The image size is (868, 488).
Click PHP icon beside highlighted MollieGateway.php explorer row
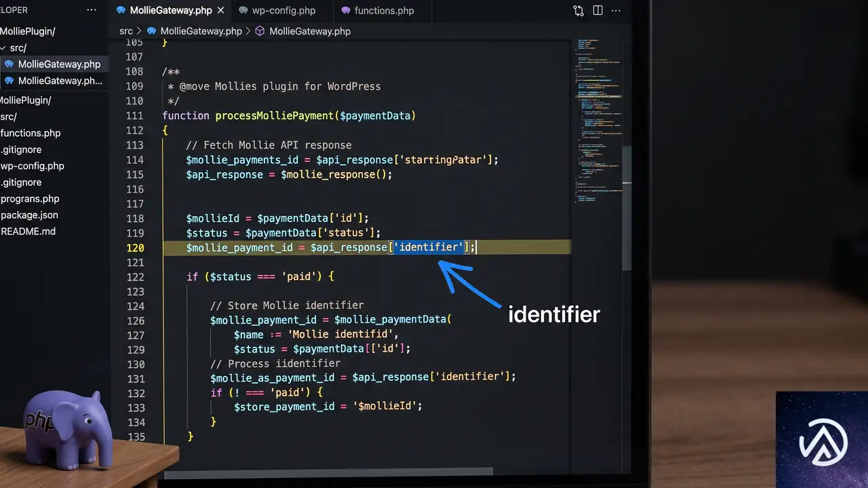(x=9, y=64)
